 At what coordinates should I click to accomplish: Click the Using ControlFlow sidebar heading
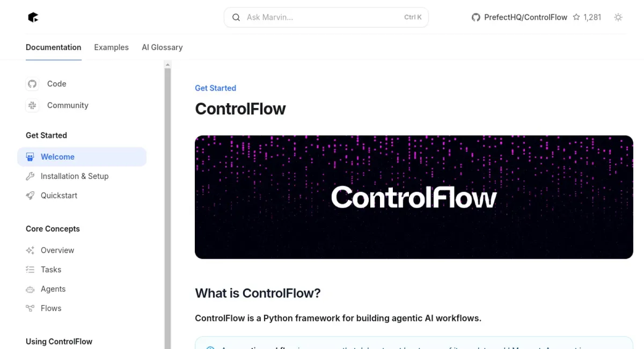pyautogui.click(x=59, y=341)
